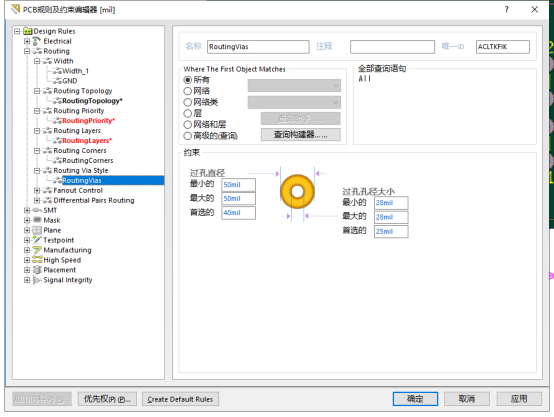Click the empty 注释 comment field
The height and width of the screenshot is (417, 554).
[392, 47]
